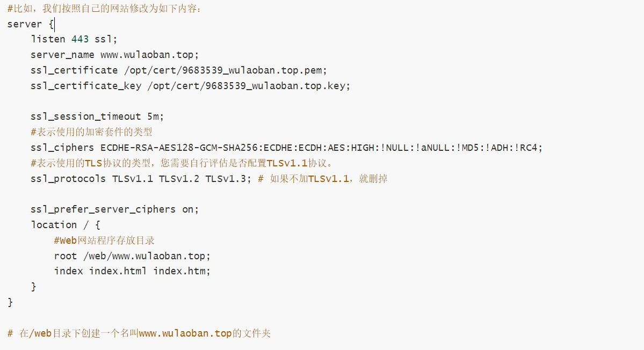Click the "ssl_prefer_server_ciphers on;" line
Viewport: 644px width, 350px height.
114,209
